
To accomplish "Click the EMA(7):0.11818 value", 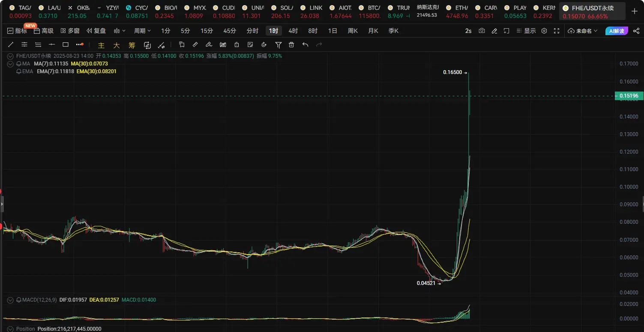I will pyautogui.click(x=55, y=71).
